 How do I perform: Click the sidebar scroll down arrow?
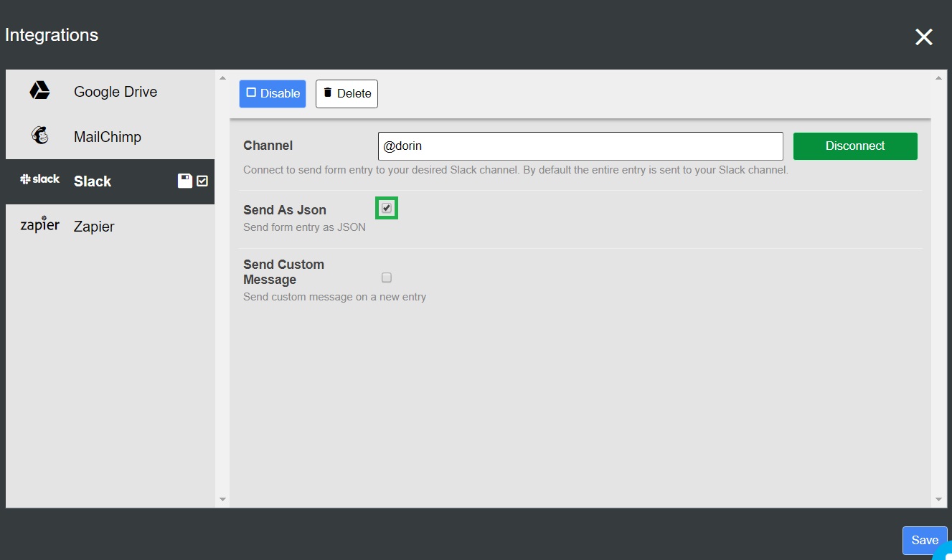222,499
